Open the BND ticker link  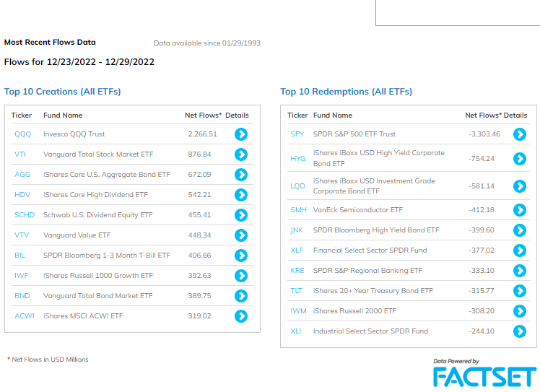pos(22,296)
